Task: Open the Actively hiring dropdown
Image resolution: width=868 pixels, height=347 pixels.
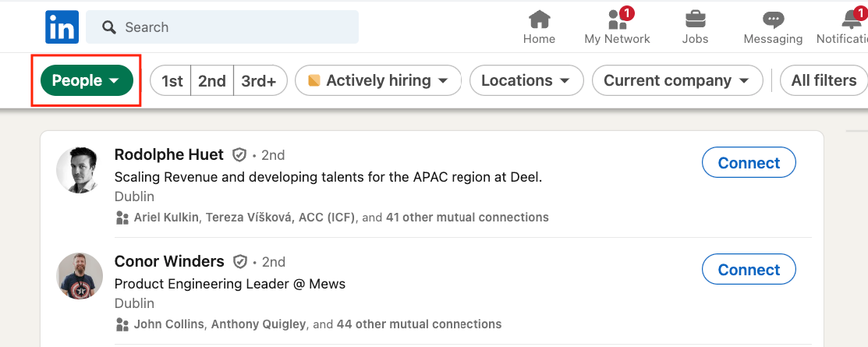Action: coord(377,80)
